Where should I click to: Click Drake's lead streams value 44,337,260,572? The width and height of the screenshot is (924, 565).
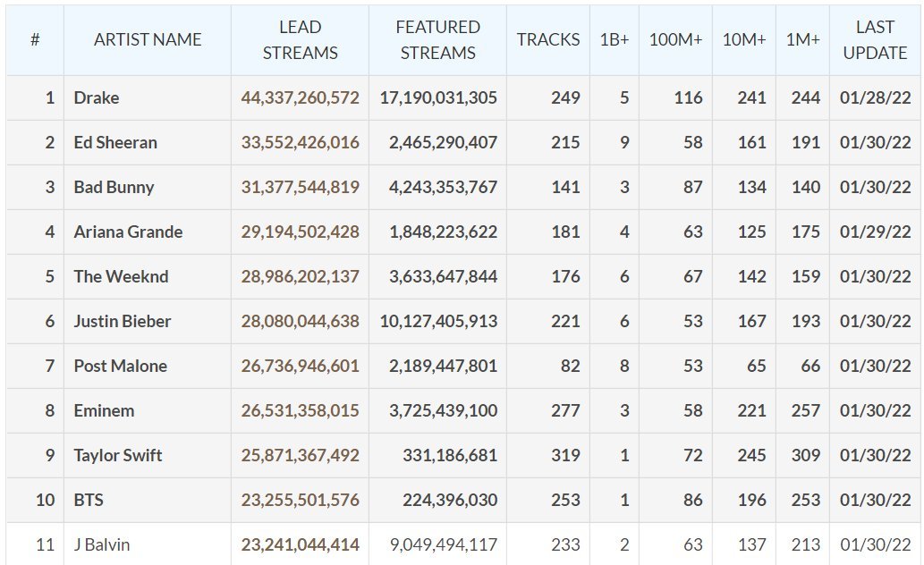pyautogui.click(x=300, y=97)
